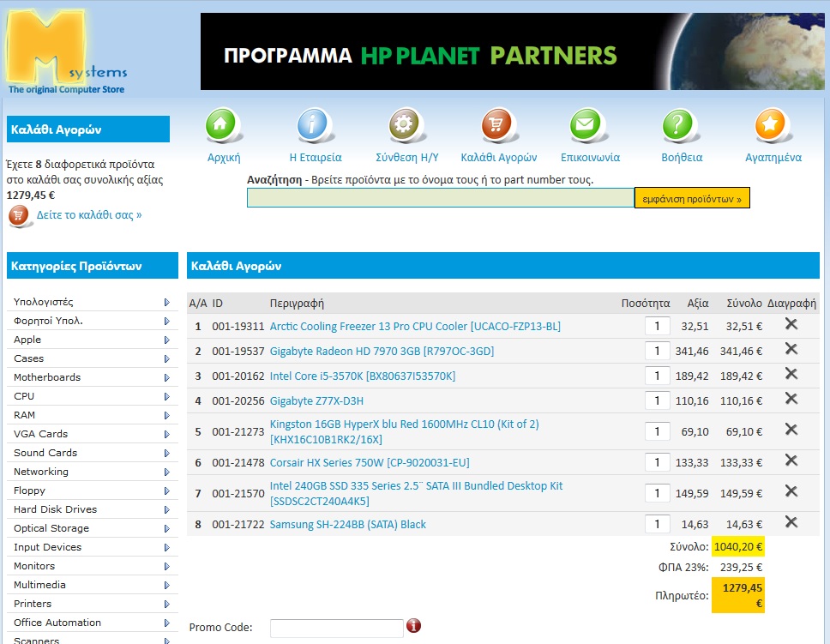The image size is (830, 644).
Task: Click quantity field for Kingston 16GB HyperX
Action: click(x=658, y=431)
